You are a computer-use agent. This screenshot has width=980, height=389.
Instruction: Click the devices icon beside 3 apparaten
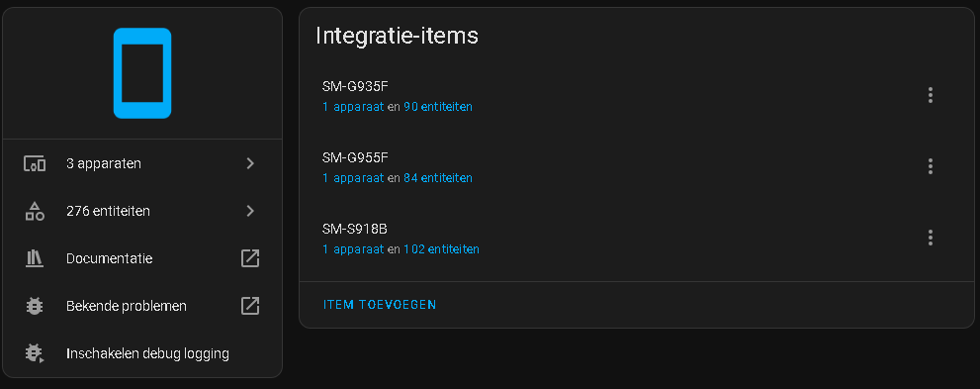tap(35, 164)
